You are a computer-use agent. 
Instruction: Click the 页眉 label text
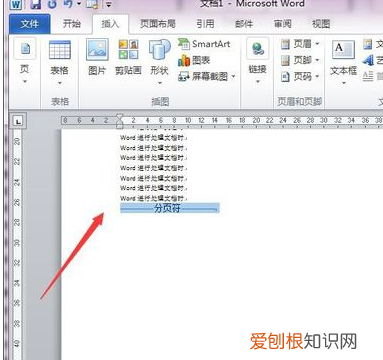[x=302, y=44]
